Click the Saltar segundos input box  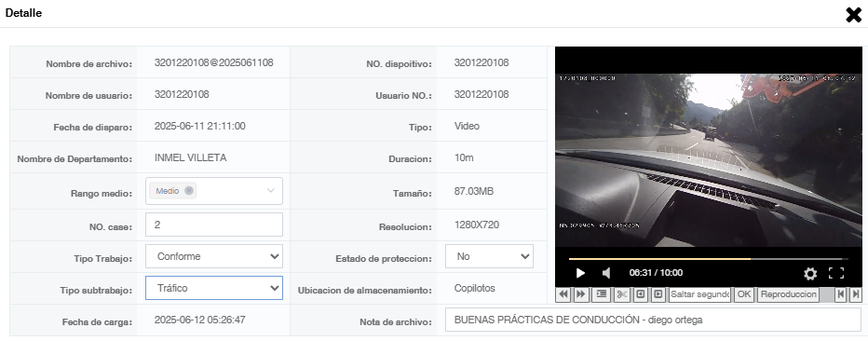(699, 294)
